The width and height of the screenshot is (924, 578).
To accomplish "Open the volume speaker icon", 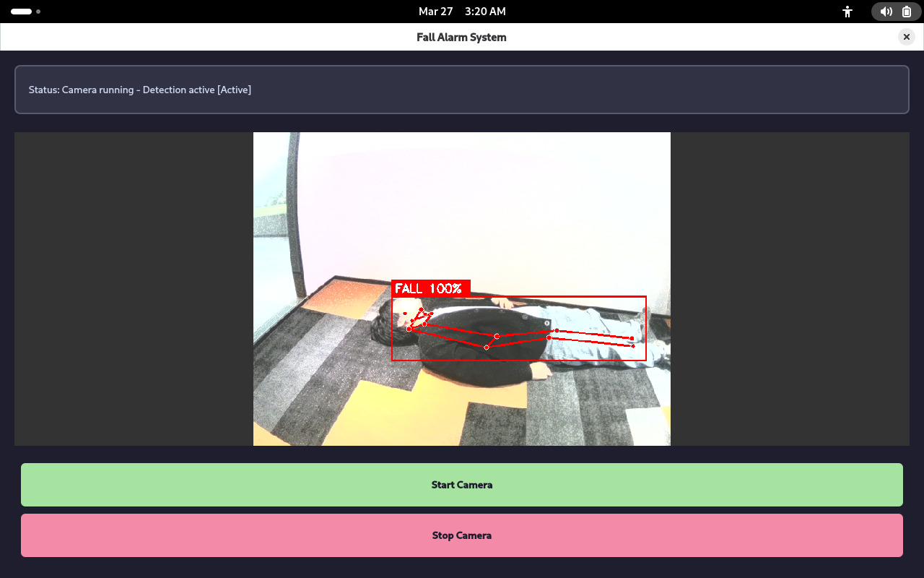I will [x=886, y=12].
